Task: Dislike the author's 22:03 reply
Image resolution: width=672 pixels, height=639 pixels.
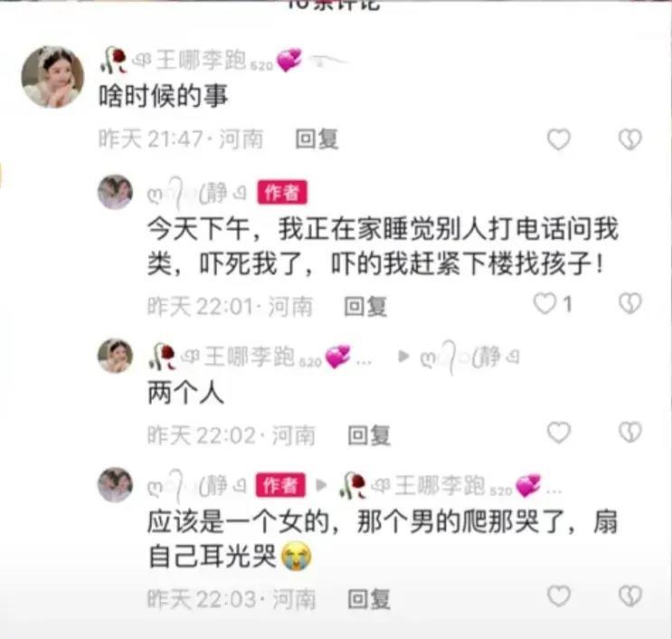Action: click(630, 596)
